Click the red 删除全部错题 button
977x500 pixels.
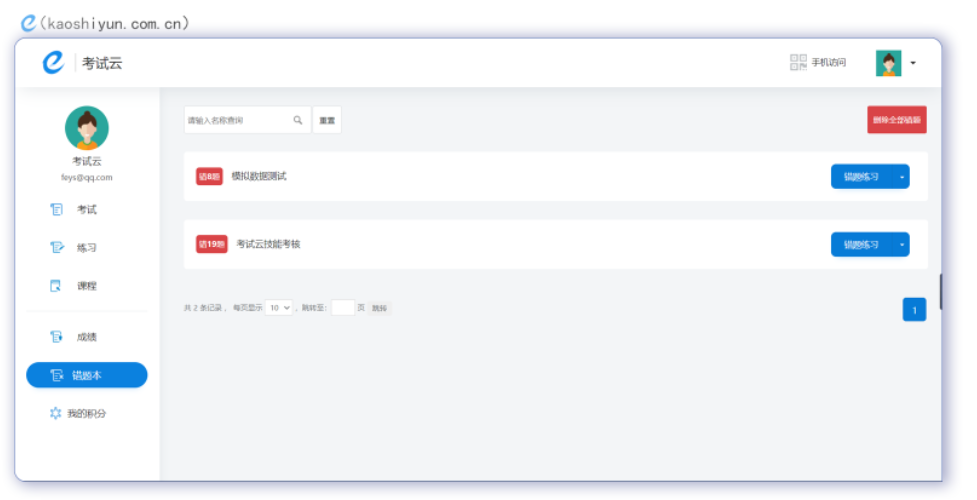[896, 120]
